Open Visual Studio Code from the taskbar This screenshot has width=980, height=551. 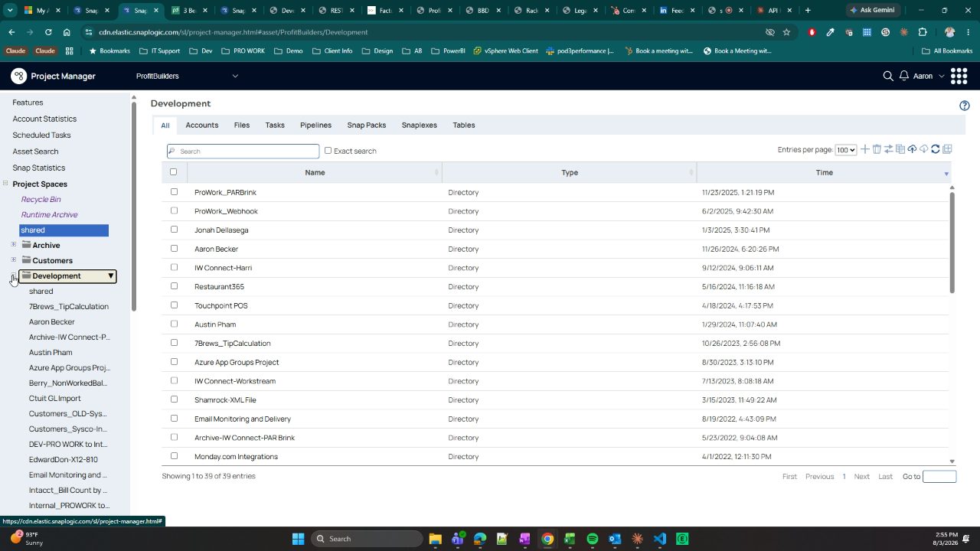click(x=660, y=539)
